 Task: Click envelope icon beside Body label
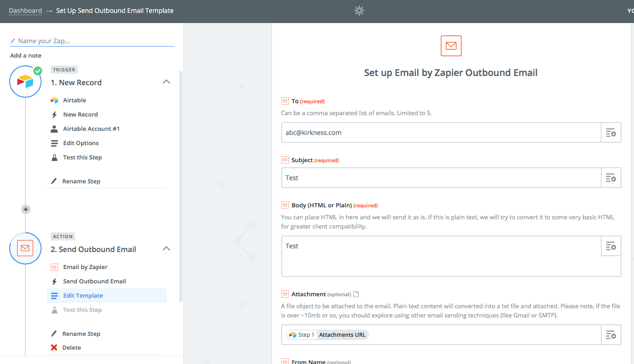285,205
